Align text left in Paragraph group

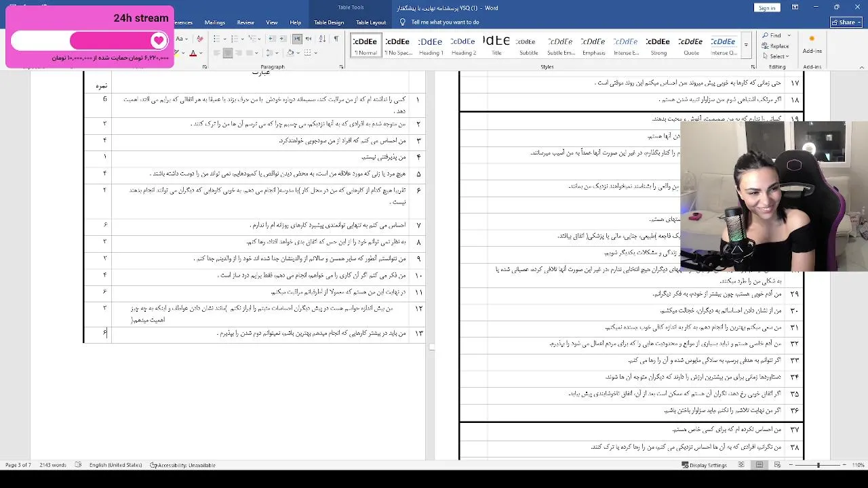[217, 53]
